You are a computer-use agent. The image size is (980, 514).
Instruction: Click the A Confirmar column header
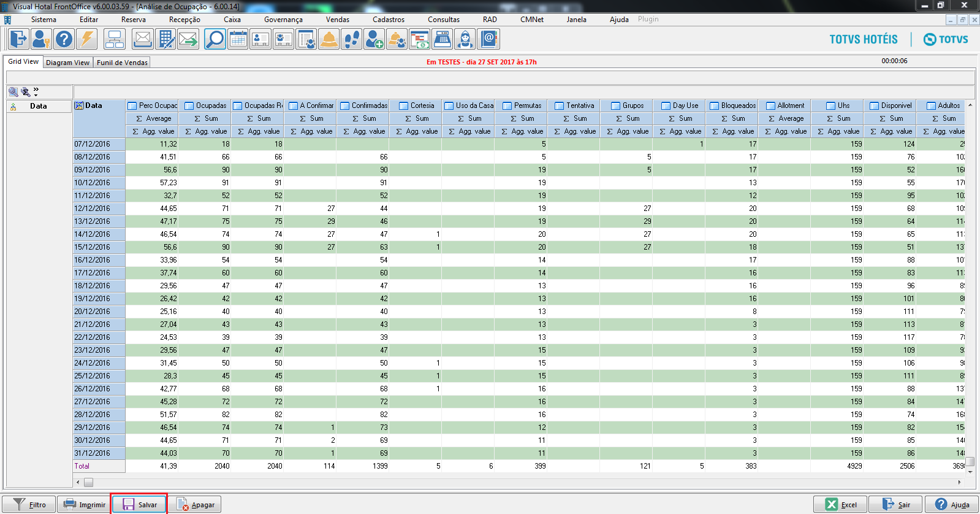(x=310, y=105)
